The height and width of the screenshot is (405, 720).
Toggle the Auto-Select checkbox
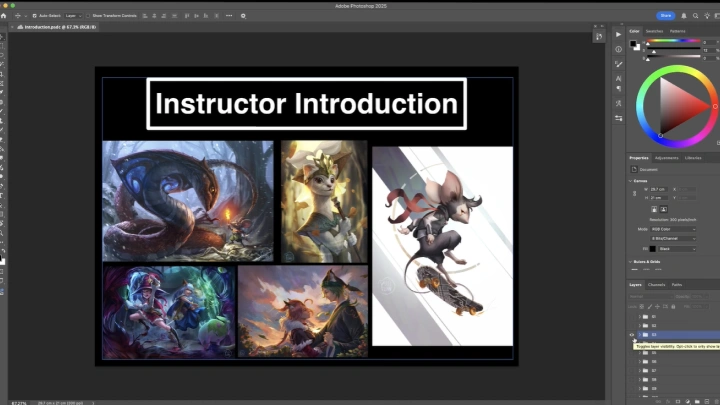coord(34,16)
